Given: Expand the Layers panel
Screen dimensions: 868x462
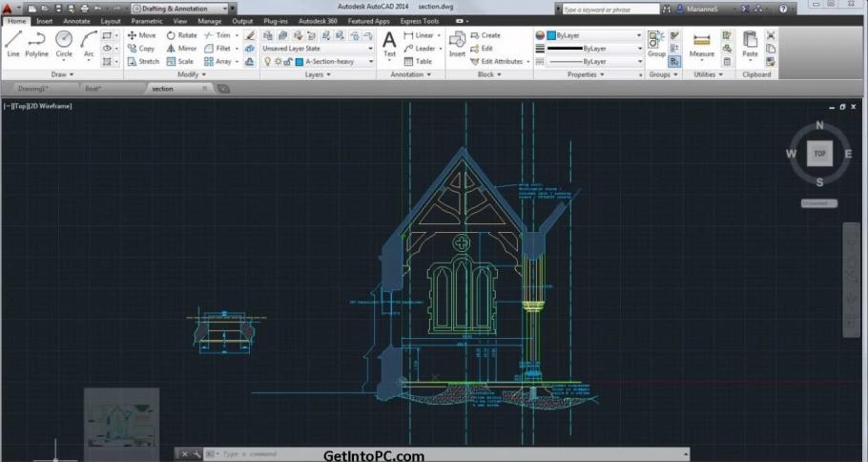Looking at the screenshot, I should (x=318, y=74).
